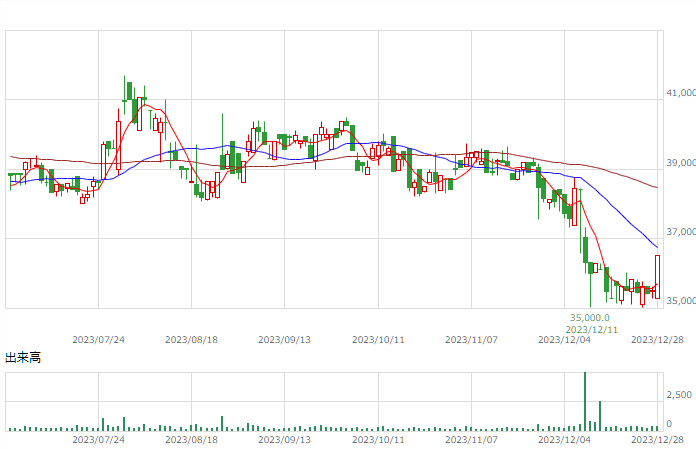The height and width of the screenshot is (449, 696).
Task: Click the 39,000 price axis label
Action: (681, 162)
